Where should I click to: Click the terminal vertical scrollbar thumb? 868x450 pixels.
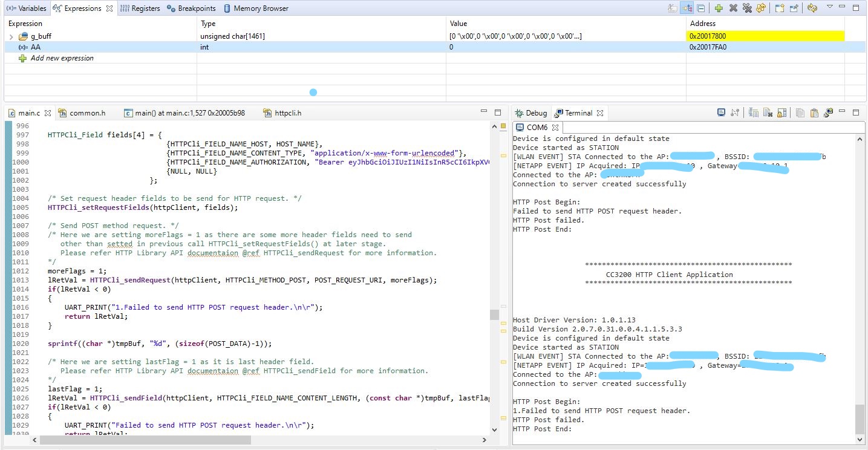tap(860, 419)
